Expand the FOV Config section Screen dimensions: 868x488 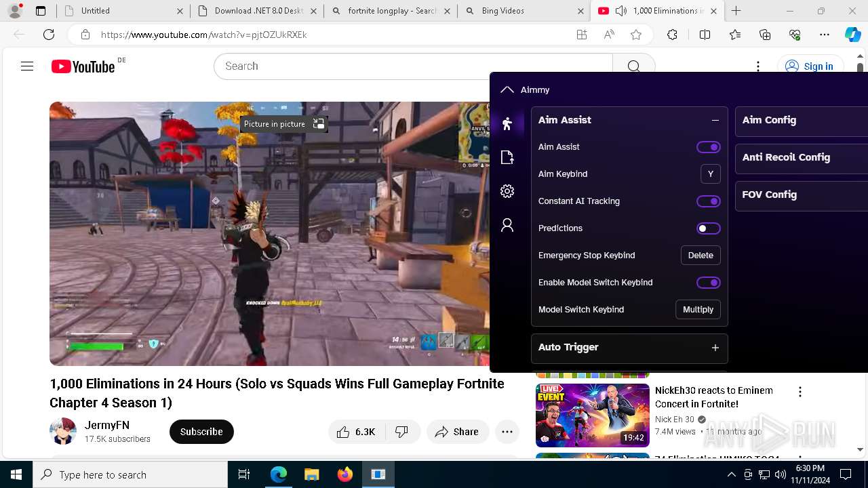pos(802,195)
